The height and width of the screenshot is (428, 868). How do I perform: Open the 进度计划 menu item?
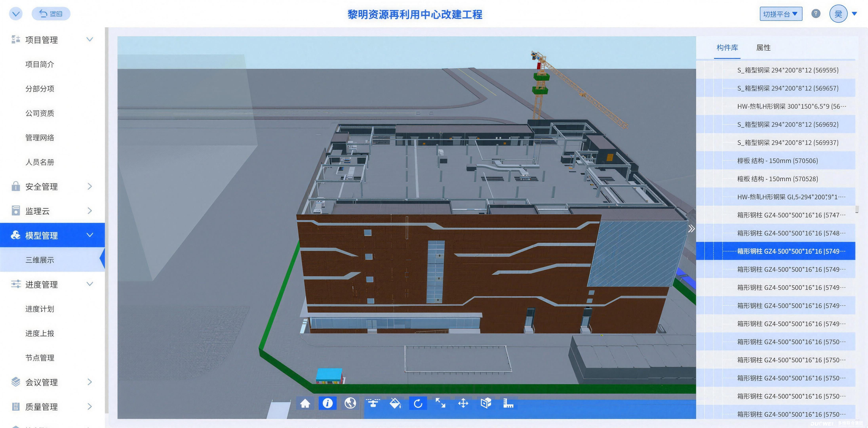40,309
